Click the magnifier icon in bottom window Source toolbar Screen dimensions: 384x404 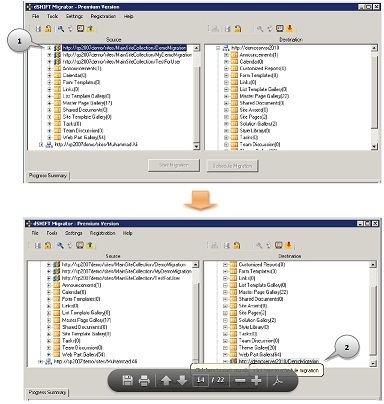[60, 246]
